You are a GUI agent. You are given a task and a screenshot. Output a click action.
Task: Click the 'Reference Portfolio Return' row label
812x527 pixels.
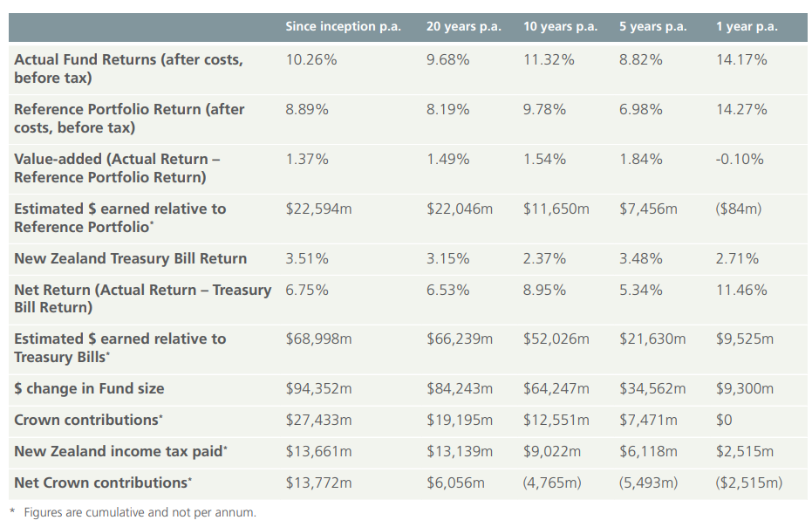pos(129,118)
